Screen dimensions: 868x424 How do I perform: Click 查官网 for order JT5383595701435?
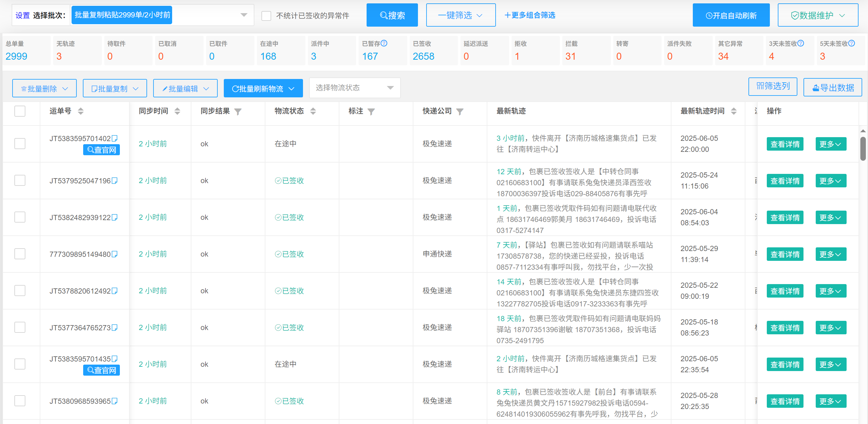[x=101, y=370]
